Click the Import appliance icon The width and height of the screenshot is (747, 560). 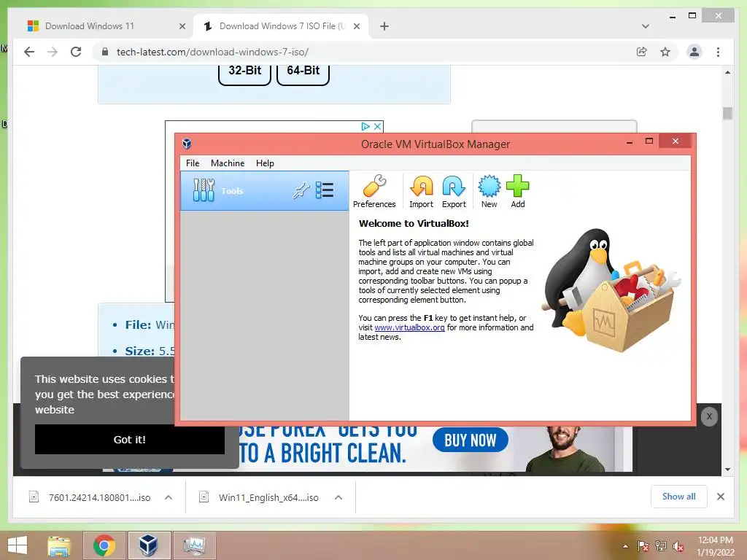421,192
